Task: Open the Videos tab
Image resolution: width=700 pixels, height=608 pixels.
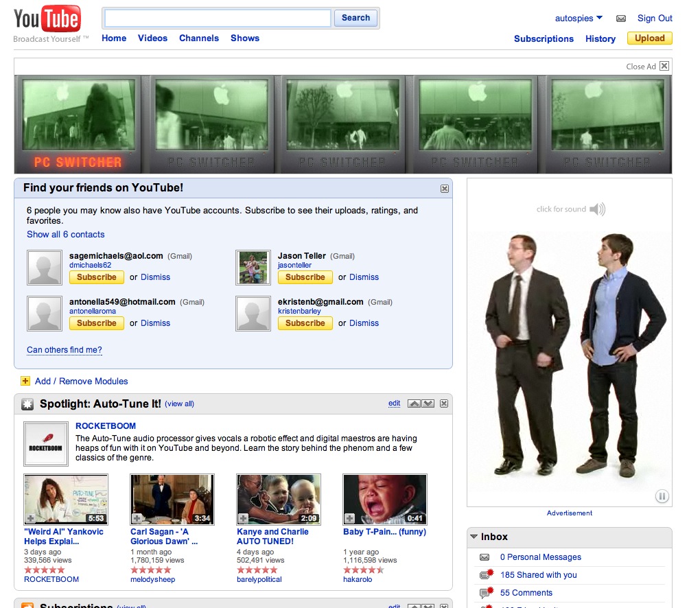Action: 152,38
